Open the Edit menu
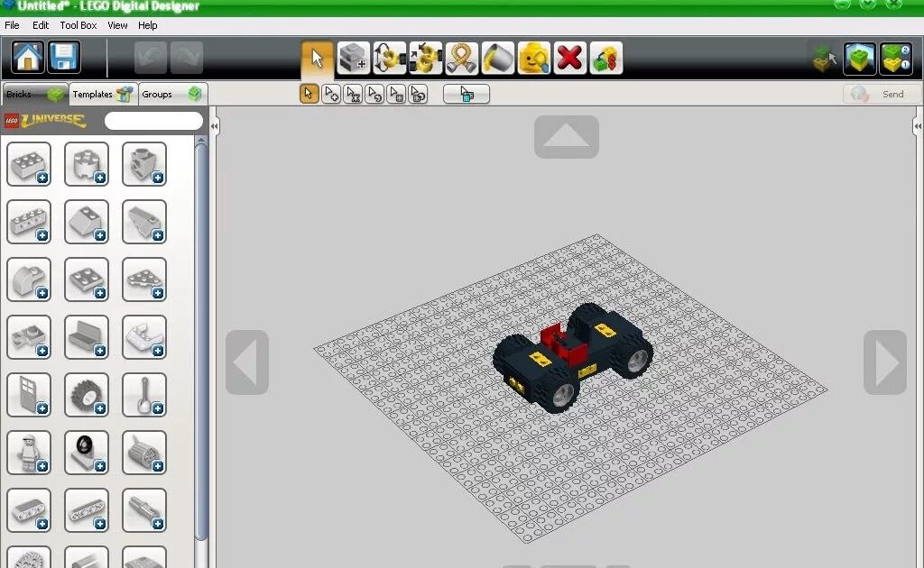This screenshot has width=924, height=568. (41, 25)
